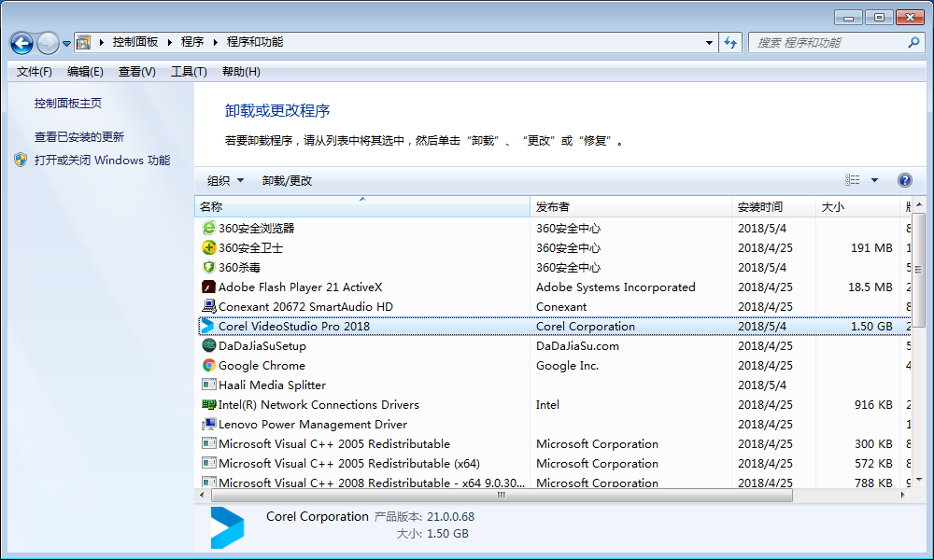The image size is (934, 560).
Task: Click the Haali Media Splitter icon
Action: point(208,385)
